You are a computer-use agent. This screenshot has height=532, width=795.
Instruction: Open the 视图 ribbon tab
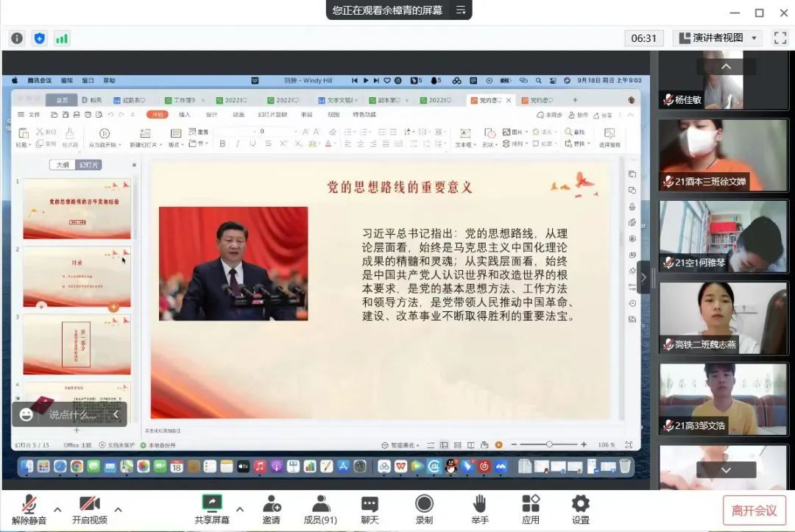333,115
